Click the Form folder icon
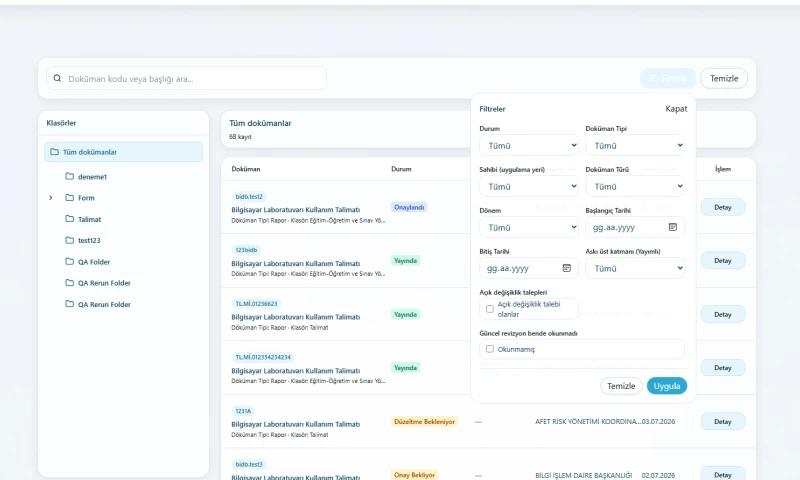Screen dimensions: 800x480 pos(69,197)
